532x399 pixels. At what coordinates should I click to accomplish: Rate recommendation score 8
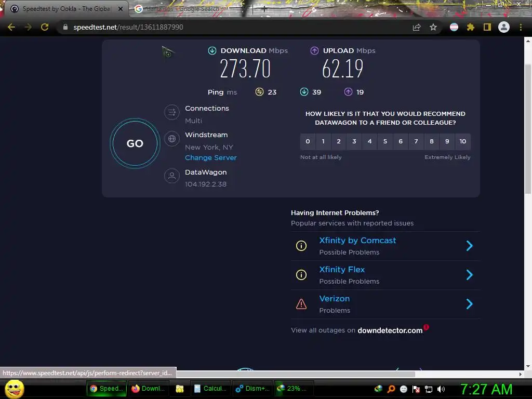(x=432, y=141)
